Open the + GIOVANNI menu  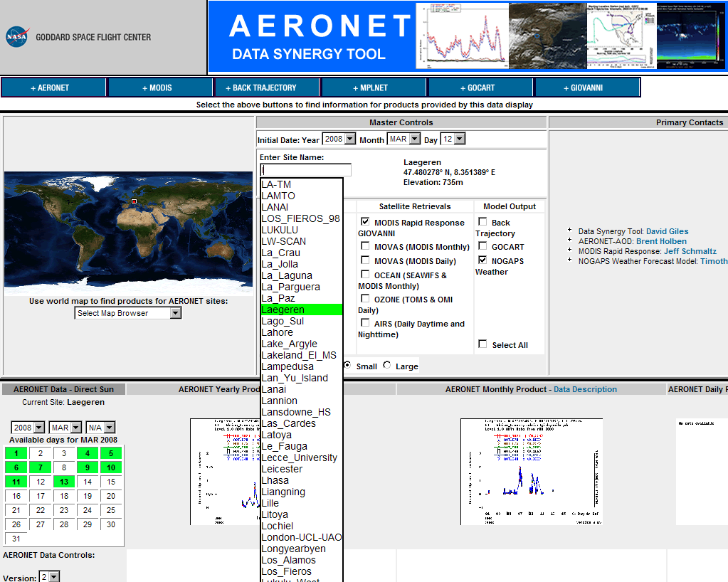point(587,88)
